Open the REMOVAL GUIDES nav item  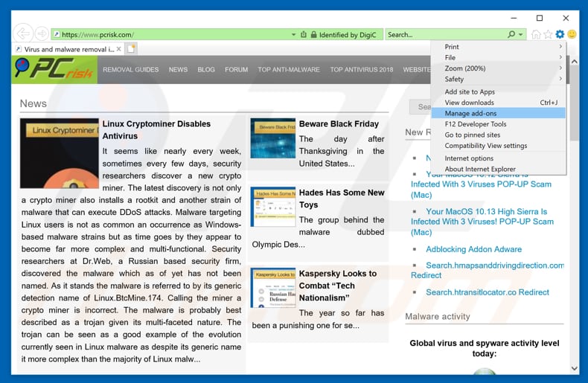pos(130,70)
